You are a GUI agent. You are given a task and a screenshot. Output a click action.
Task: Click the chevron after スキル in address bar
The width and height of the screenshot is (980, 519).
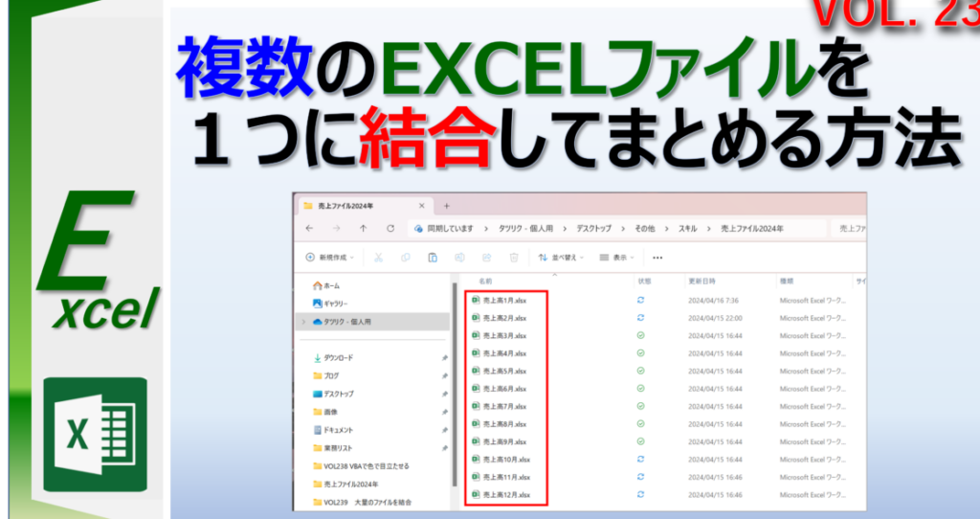(x=709, y=229)
